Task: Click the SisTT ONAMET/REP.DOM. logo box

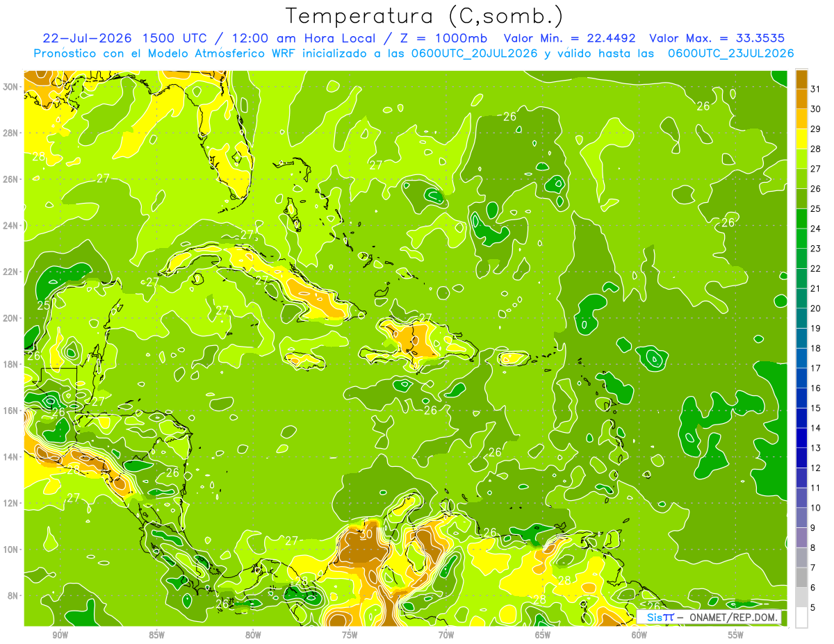Action: [x=709, y=618]
